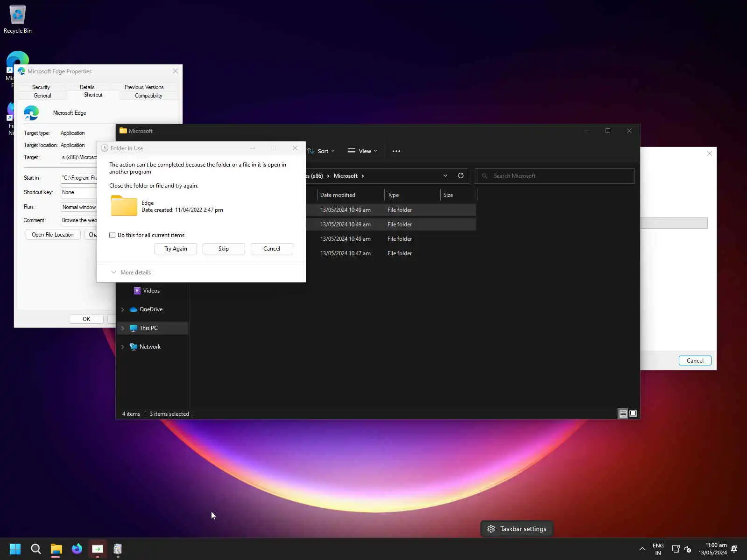Open the Previous Versions tab in Edge Properties

click(x=144, y=87)
